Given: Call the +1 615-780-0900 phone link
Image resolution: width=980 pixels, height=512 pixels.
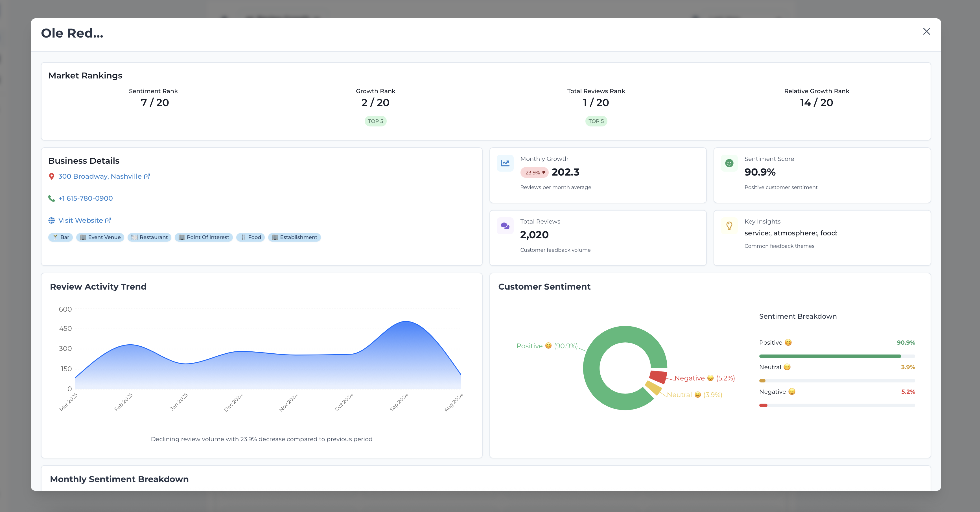Looking at the screenshot, I should pos(85,198).
